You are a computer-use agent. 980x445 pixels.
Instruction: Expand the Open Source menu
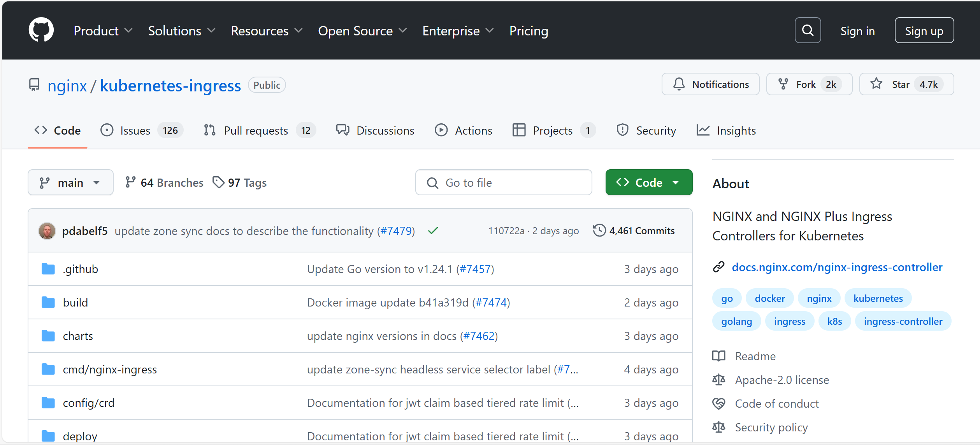point(363,31)
